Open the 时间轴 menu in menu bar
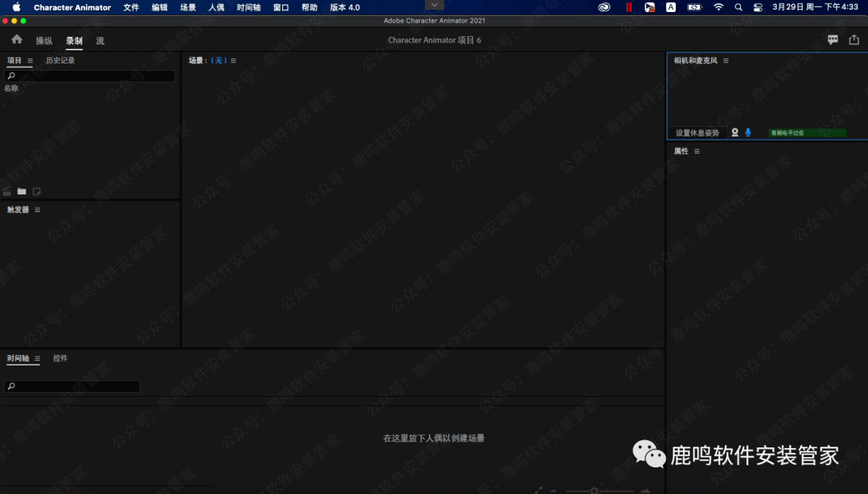 248,7
